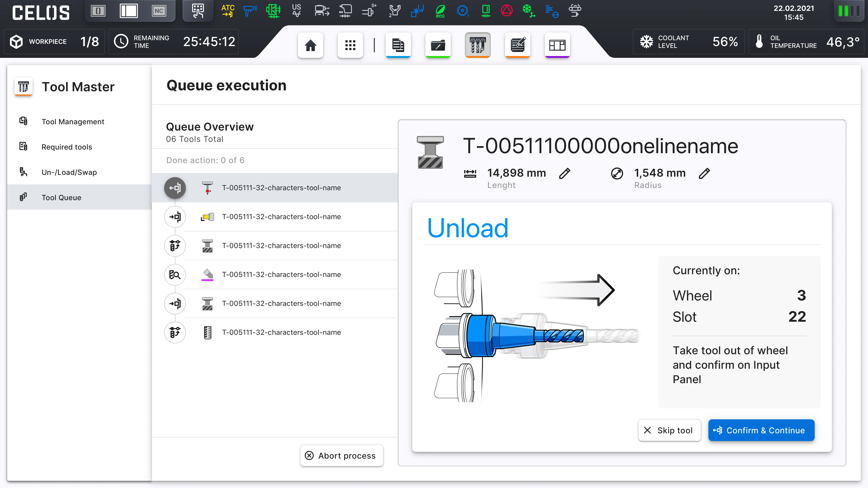Click the REMAINING TIME 25:45:12 display
Viewport: 868px width, 488px height.
click(174, 42)
